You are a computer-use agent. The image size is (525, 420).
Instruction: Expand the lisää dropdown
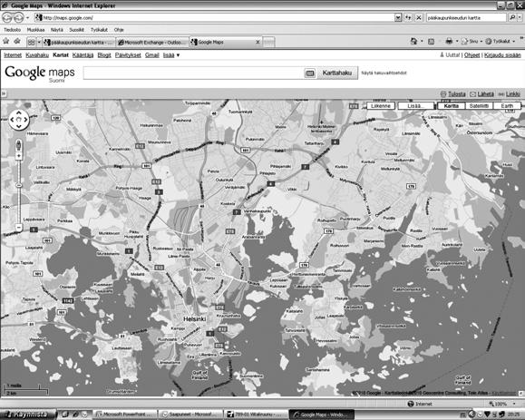(171, 55)
